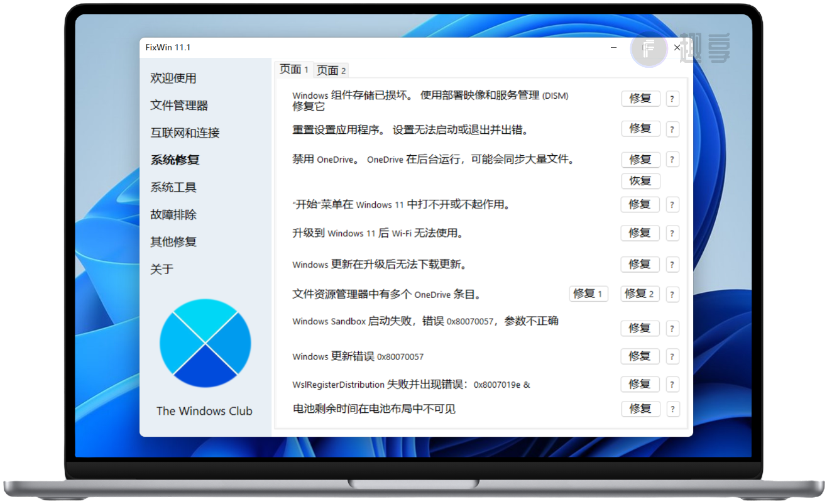The height and width of the screenshot is (504, 827).
Task: Click 修复 to disable OneDrive
Action: [x=640, y=160]
